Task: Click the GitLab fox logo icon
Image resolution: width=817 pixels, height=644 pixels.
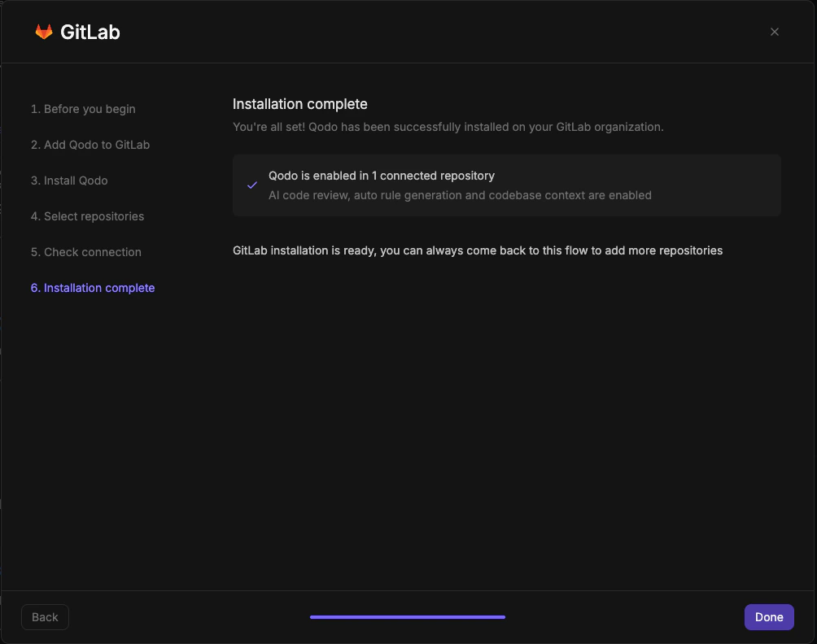Action: point(44,32)
